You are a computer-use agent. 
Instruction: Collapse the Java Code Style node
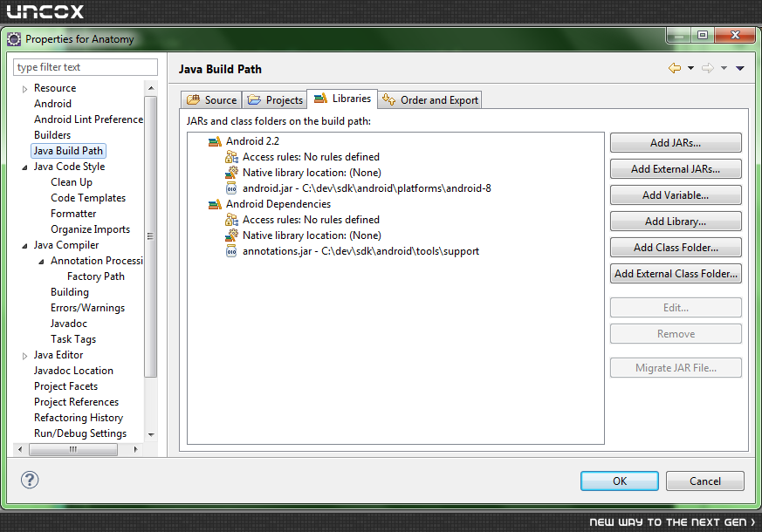24,167
